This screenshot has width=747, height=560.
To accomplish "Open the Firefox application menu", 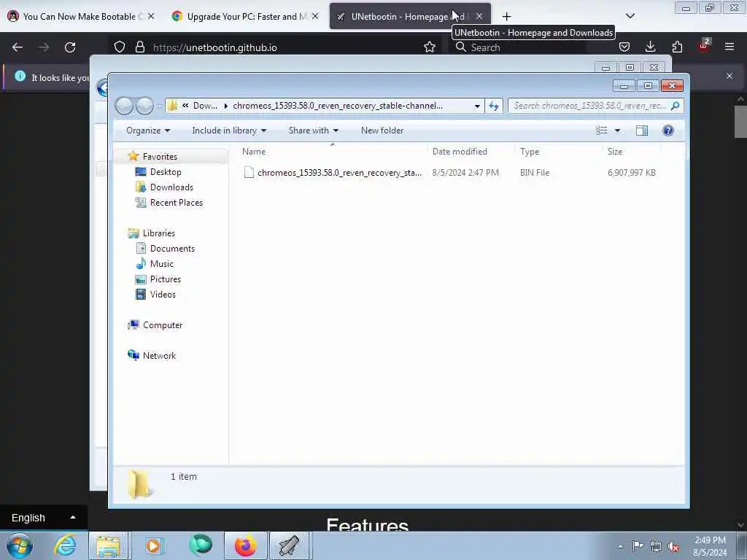I will [x=729, y=47].
